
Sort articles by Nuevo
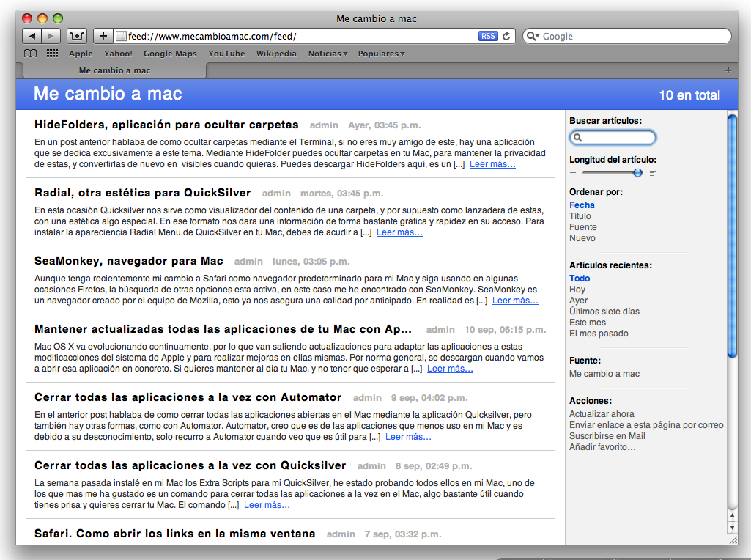click(x=582, y=238)
